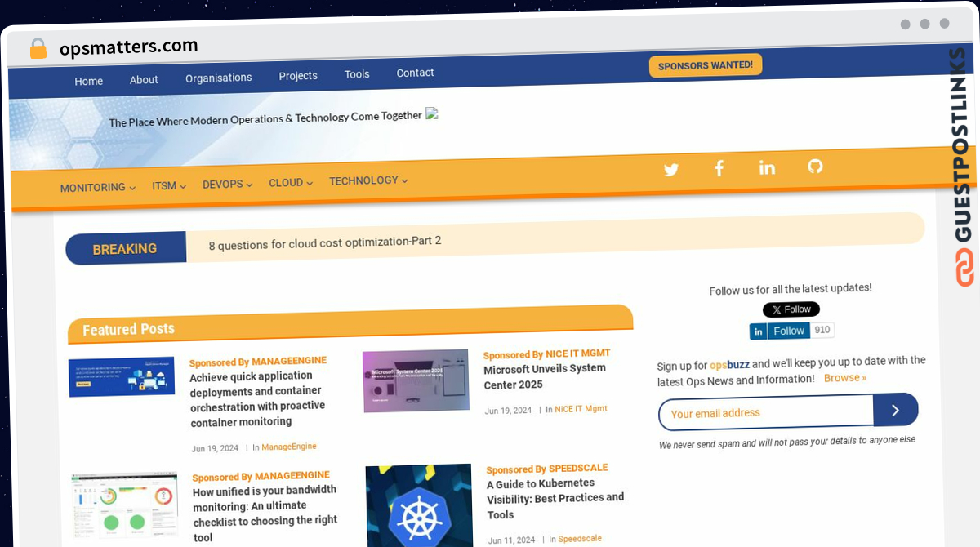Click the BREAKING label
980x547 pixels.
point(124,249)
